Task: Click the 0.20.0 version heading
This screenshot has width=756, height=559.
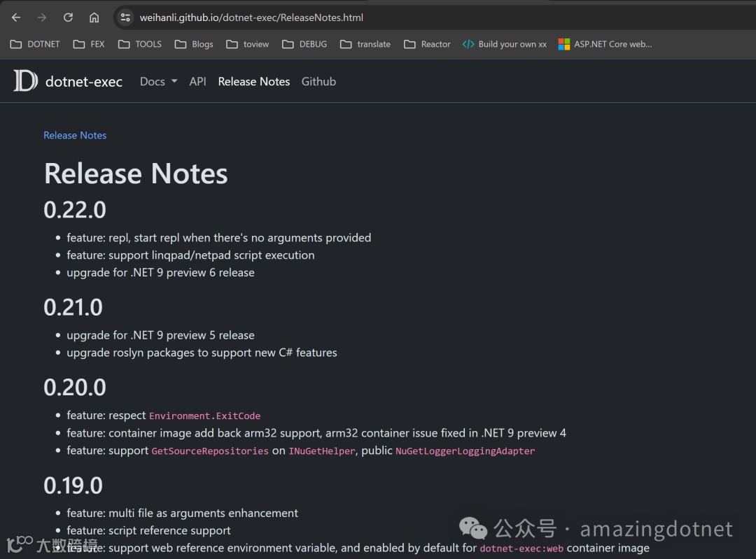Action: pos(75,388)
